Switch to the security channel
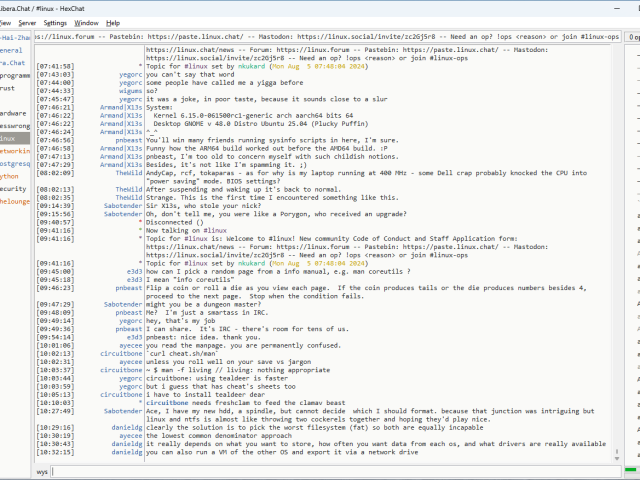 point(14,188)
